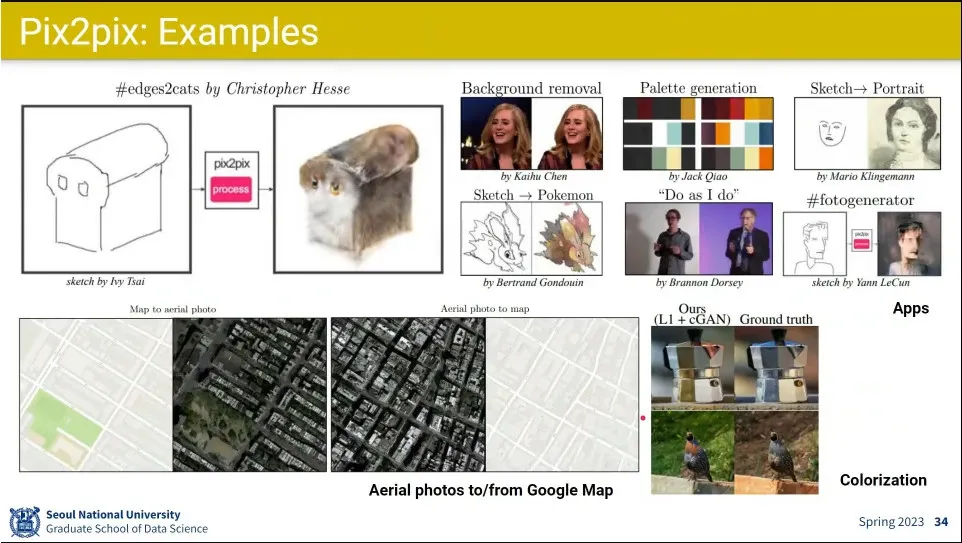This screenshot has height=543, width=962.
Task: Click Yann LeCun's fotogenerator face sketch
Action: coord(815,244)
